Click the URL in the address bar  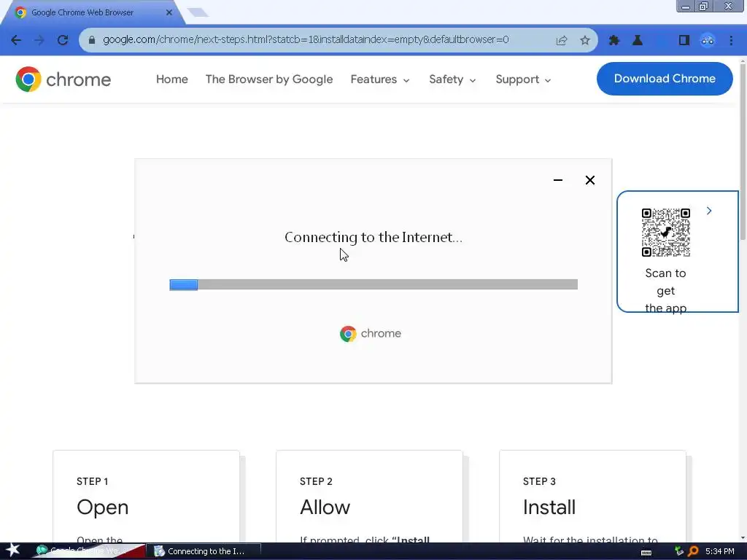click(x=306, y=39)
